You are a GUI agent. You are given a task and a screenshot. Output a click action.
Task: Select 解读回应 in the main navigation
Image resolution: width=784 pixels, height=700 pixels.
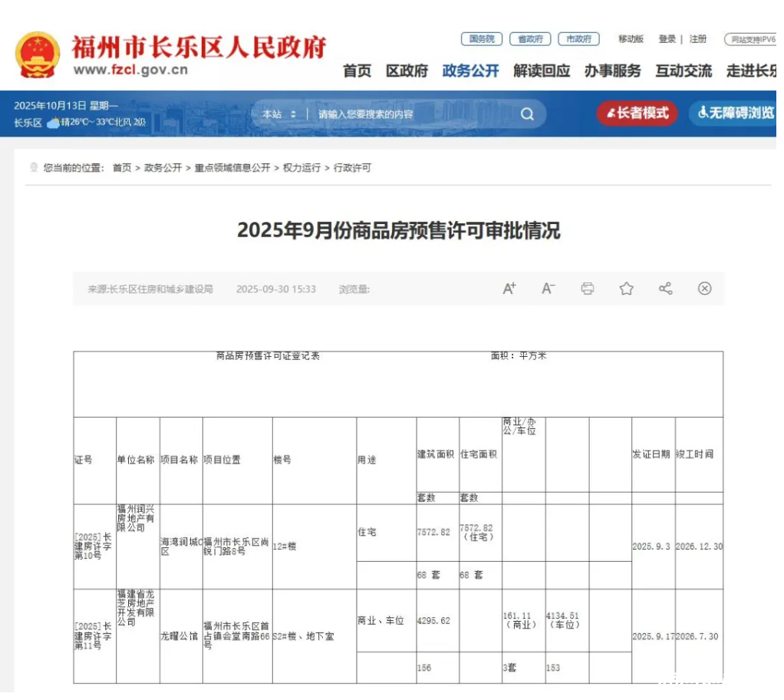coord(542,71)
